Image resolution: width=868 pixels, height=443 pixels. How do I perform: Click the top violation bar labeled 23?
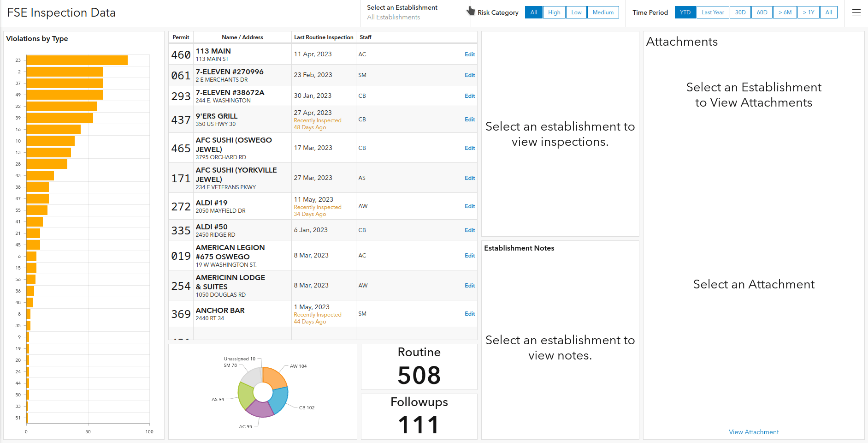[x=77, y=60]
